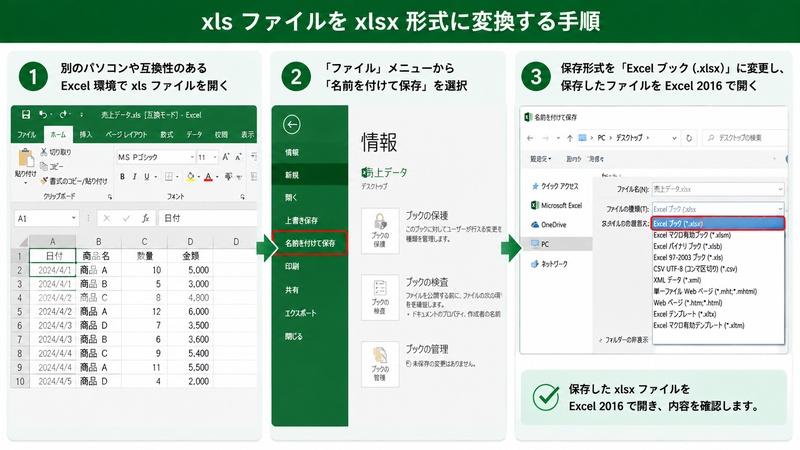
Task: Click the Save icon in Excel's quick access toolbar
Action: tap(26, 115)
